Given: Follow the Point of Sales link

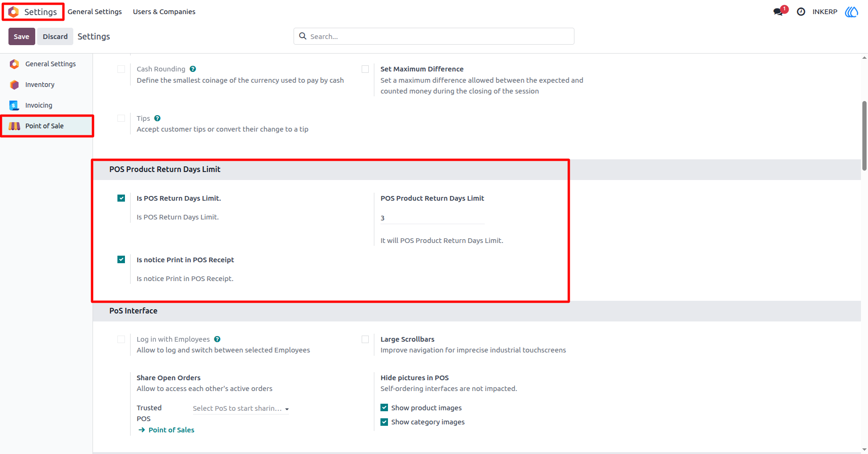Looking at the screenshot, I should tap(171, 430).
